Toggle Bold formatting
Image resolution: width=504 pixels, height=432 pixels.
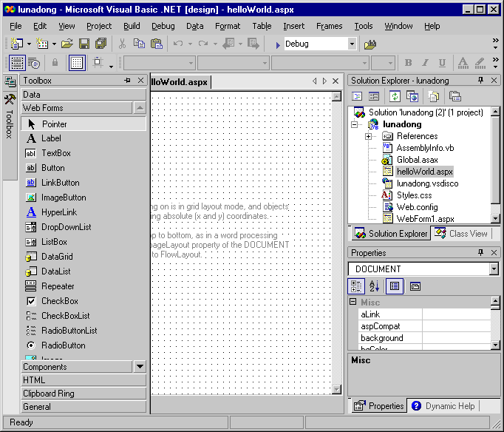tap(408, 62)
